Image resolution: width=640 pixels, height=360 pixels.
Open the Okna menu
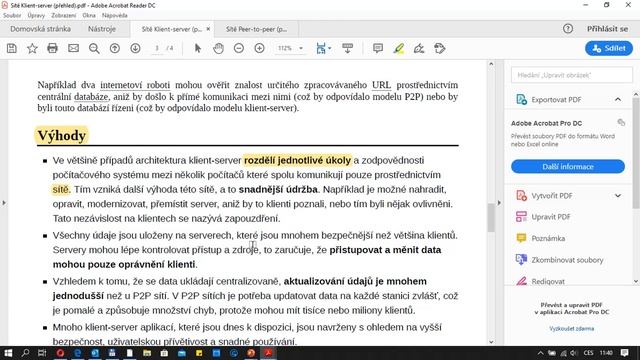[89, 15]
